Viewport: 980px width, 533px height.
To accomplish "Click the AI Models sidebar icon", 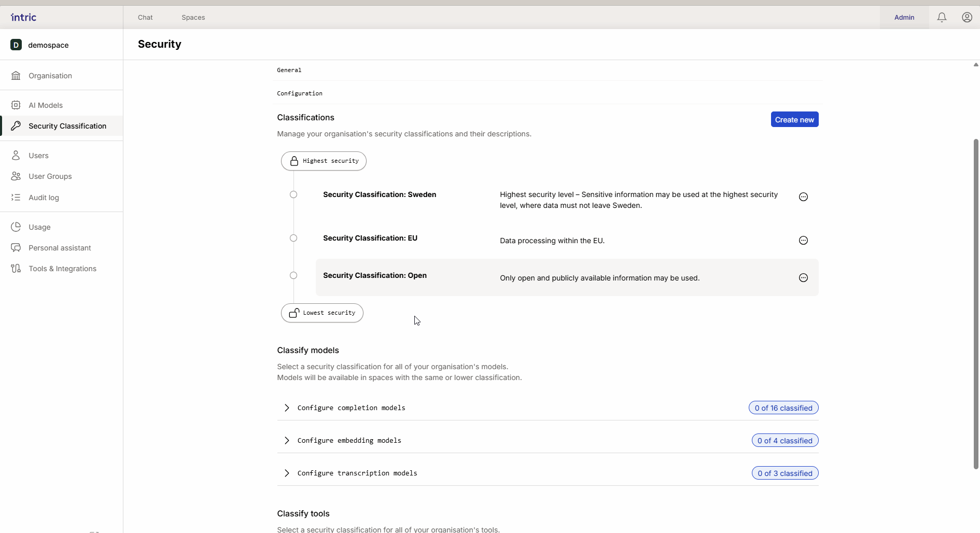I will click(x=16, y=105).
